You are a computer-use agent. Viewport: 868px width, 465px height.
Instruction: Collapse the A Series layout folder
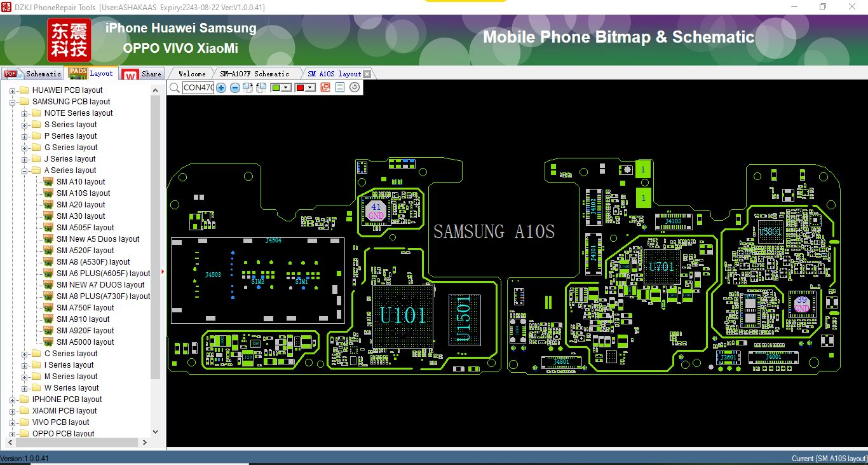[24, 170]
